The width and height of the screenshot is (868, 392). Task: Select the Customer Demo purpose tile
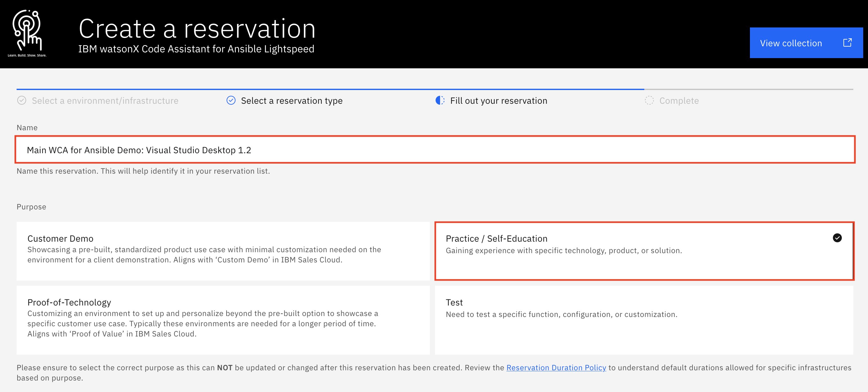point(223,251)
